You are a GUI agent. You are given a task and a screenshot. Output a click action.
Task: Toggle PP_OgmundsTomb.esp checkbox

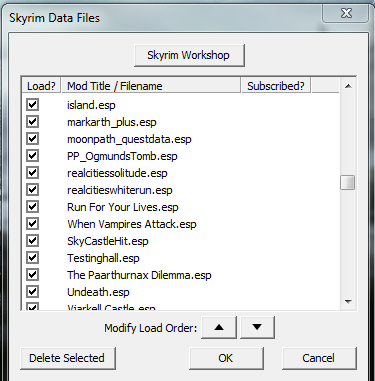tap(33, 156)
